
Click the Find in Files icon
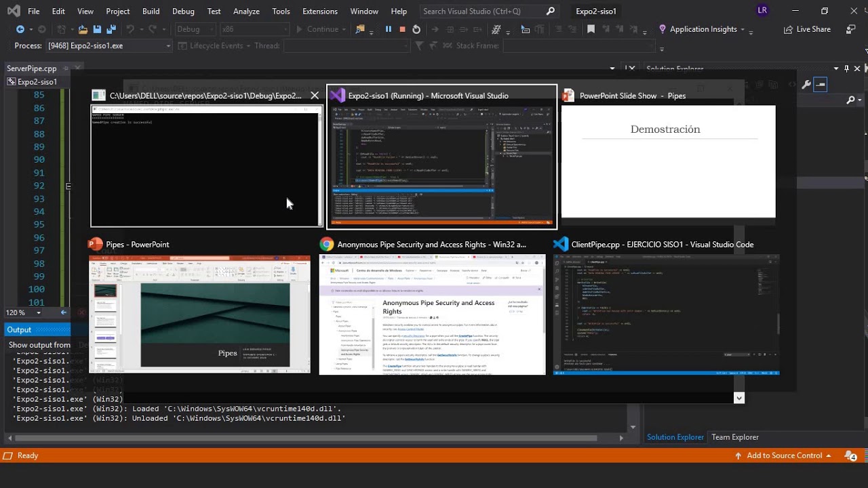point(360,29)
